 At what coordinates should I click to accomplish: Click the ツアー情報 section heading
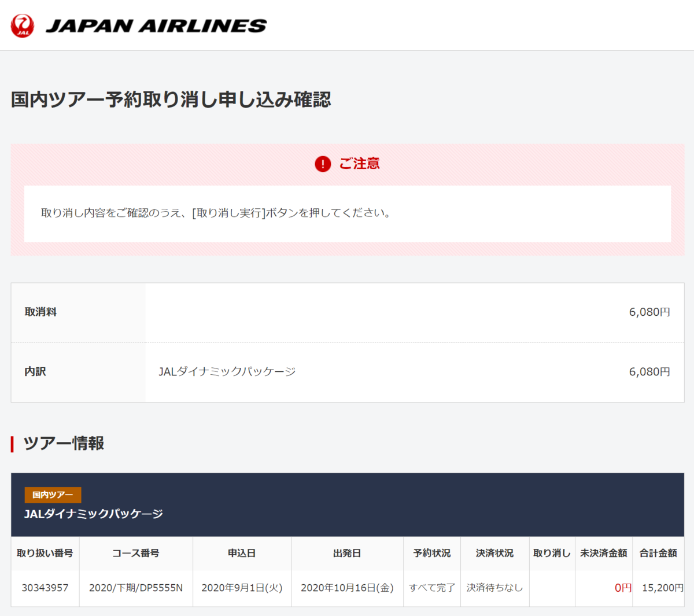(64, 444)
